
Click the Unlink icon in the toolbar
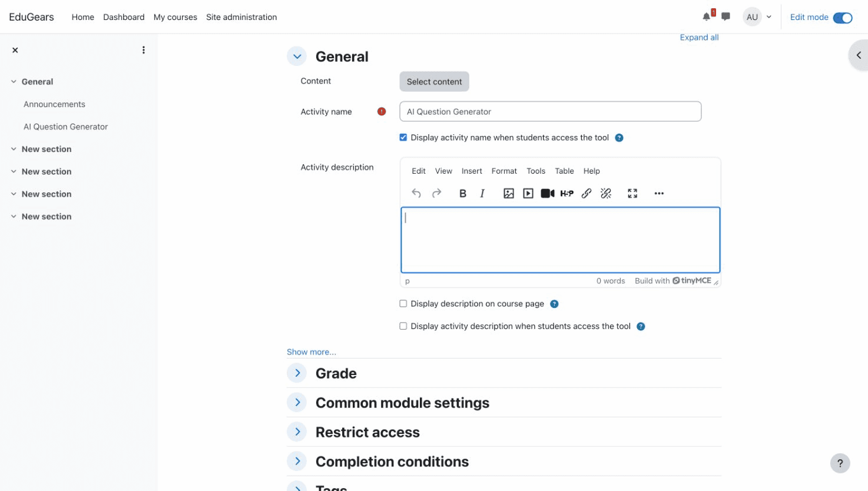pyautogui.click(x=606, y=193)
